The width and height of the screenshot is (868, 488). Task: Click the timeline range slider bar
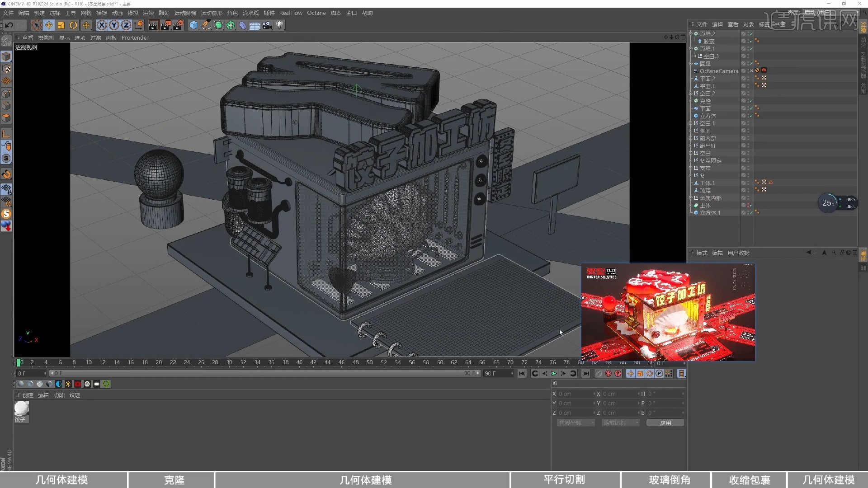click(264, 373)
